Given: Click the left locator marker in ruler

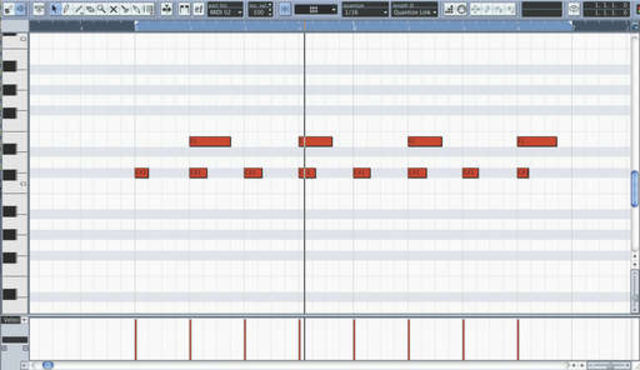Looking at the screenshot, I should tap(136, 24).
